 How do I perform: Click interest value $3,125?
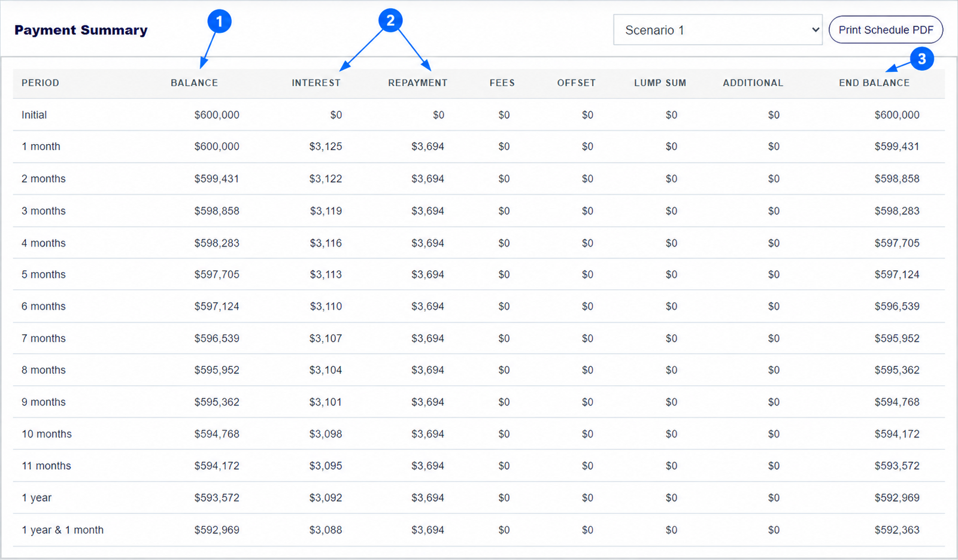click(326, 147)
